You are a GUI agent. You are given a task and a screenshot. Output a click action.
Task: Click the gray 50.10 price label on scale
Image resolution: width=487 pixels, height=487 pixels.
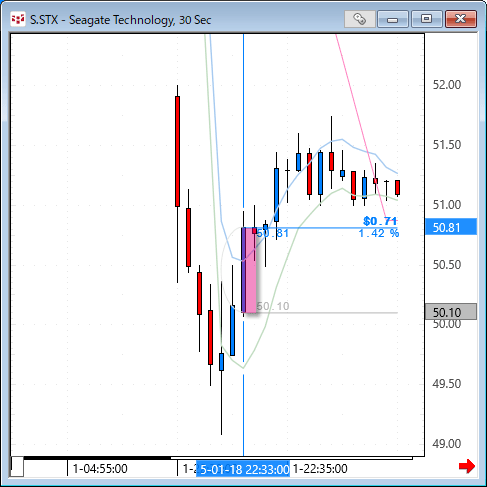pyautogui.click(x=451, y=312)
